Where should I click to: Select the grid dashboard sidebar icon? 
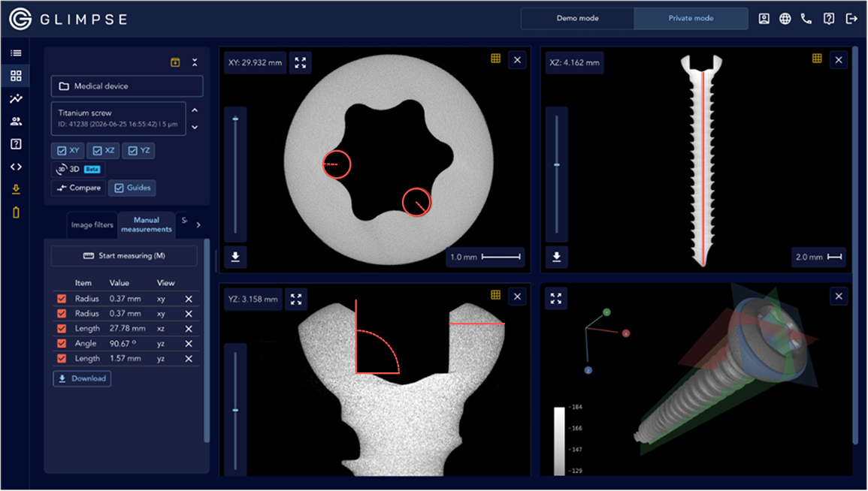16,76
